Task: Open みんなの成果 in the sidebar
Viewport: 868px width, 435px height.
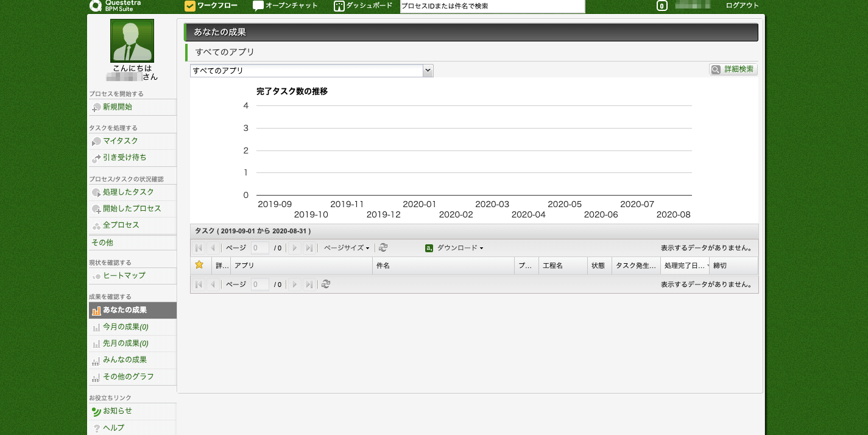Action: (125, 360)
